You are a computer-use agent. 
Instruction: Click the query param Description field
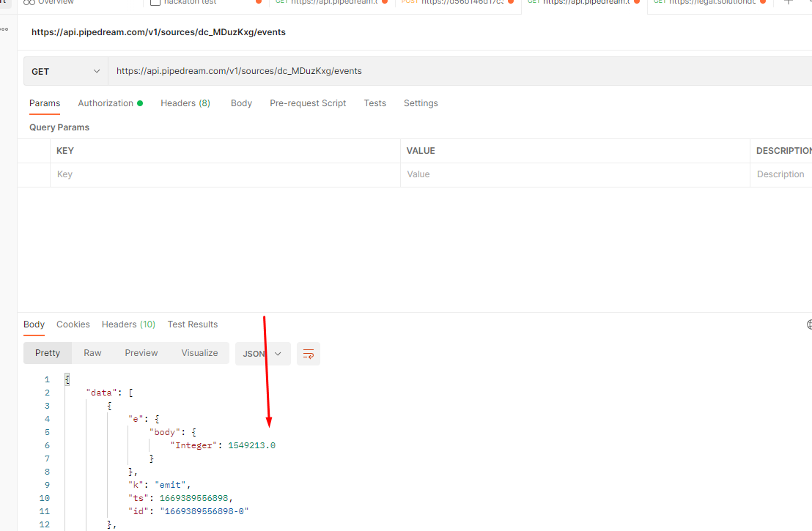[x=781, y=174]
